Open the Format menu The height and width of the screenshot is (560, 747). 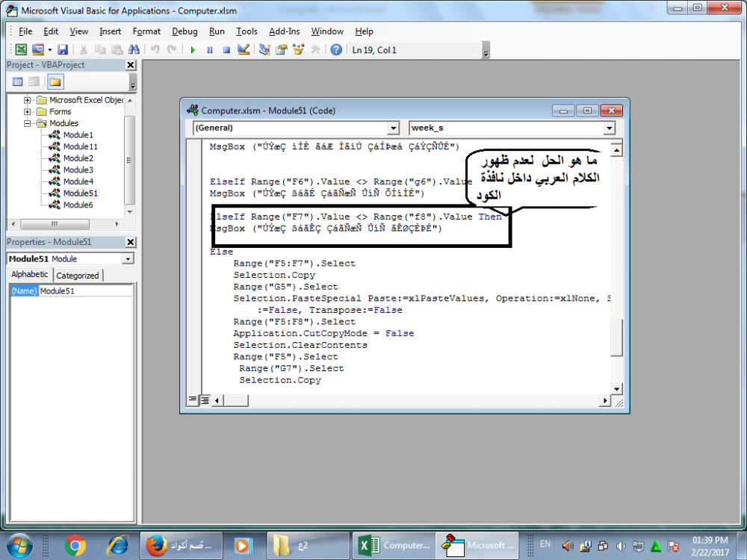pyautogui.click(x=146, y=31)
